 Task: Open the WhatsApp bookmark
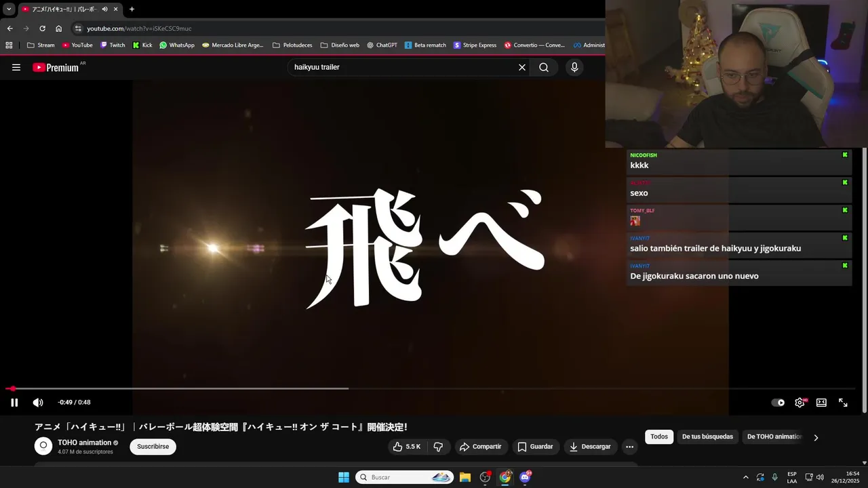click(x=177, y=45)
